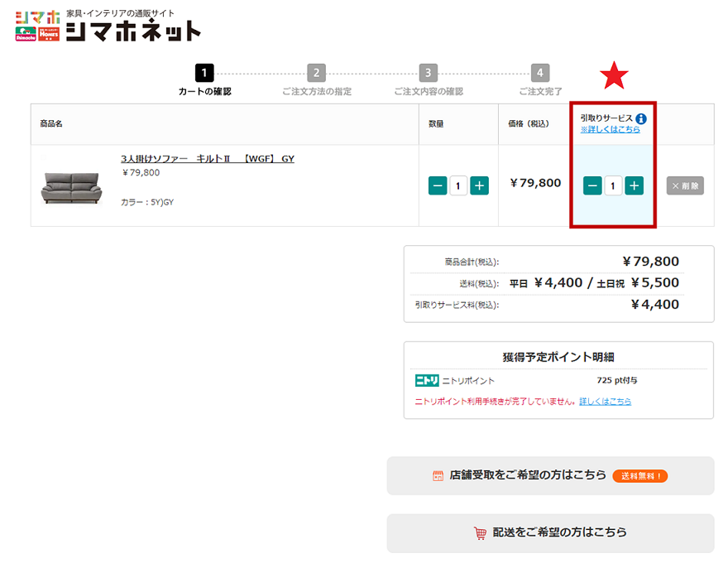The width and height of the screenshot is (728, 563).
Task: Click the info icon beside 引取りサービス
Action: 641,118
